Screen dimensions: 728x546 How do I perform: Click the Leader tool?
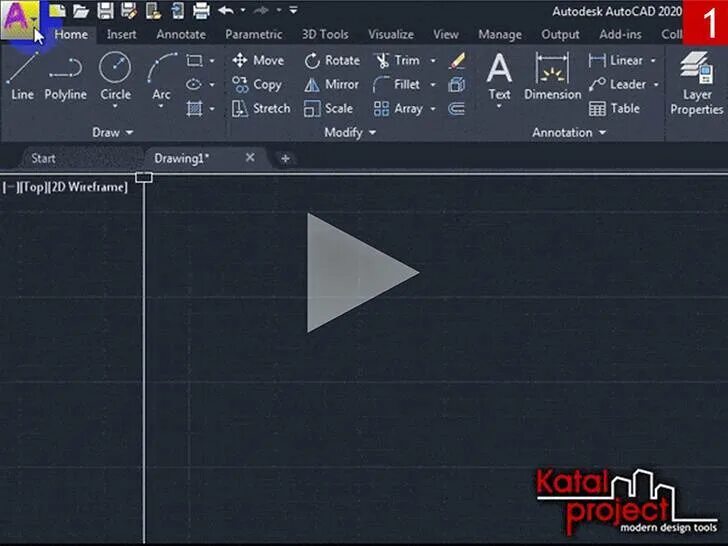point(617,84)
